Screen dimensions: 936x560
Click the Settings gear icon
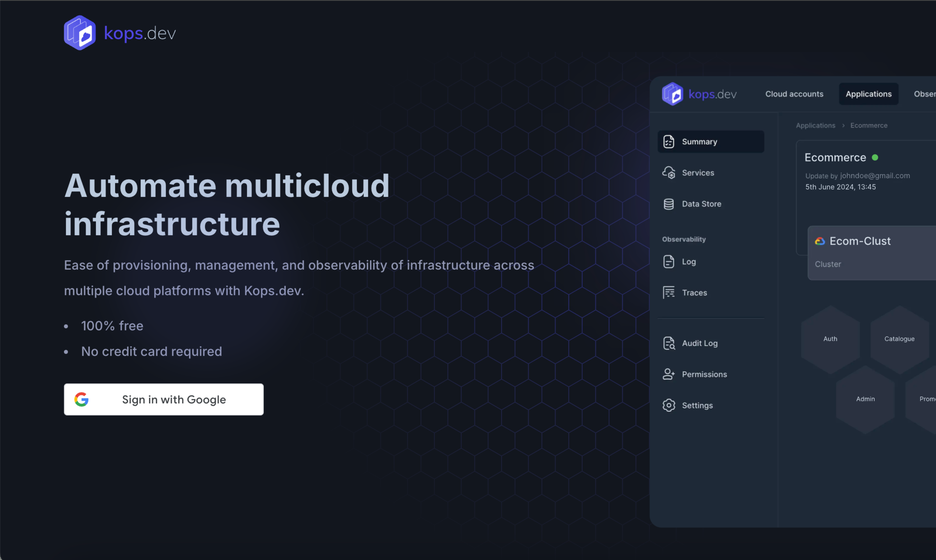(x=668, y=405)
